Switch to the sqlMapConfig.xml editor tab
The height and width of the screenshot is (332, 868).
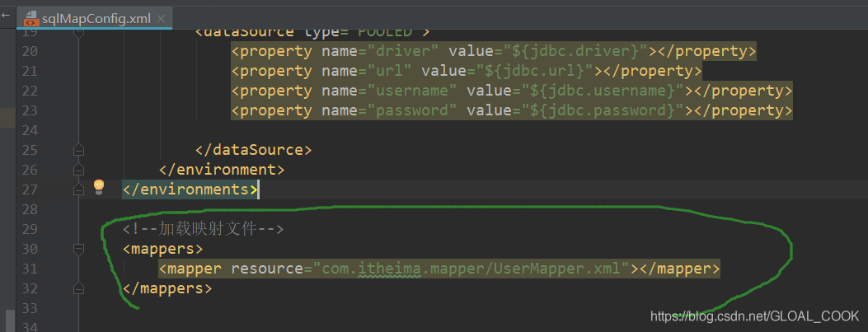tap(96, 20)
